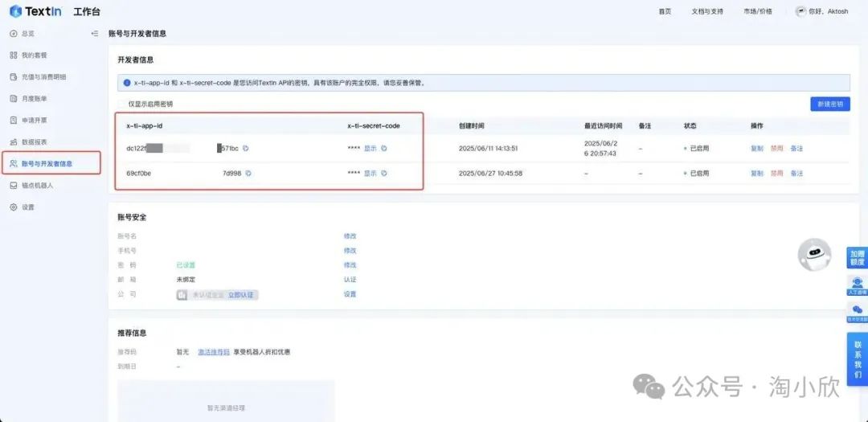Click the 联系我们 side button

[858, 359]
